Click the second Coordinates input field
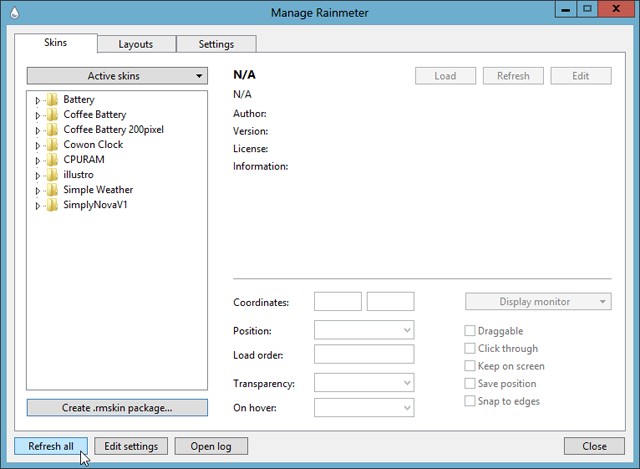 click(390, 301)
